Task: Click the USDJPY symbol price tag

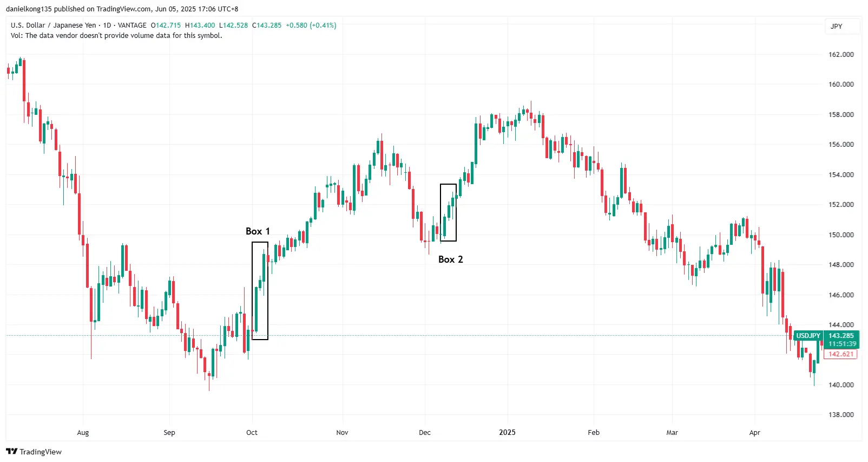Action: click(x=808, y=336)
